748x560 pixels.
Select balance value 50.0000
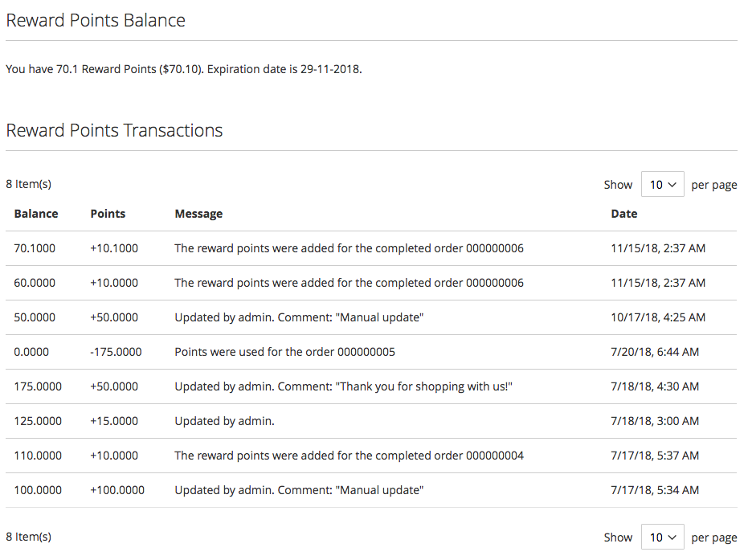(x=35, y=317)
